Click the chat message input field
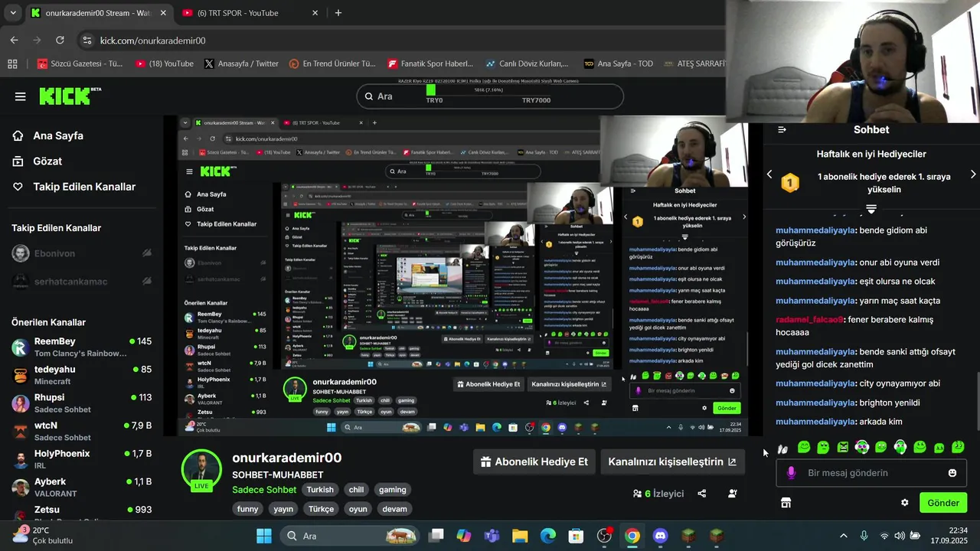The width and height of the screenshot is (980, 551). (871, 473)
